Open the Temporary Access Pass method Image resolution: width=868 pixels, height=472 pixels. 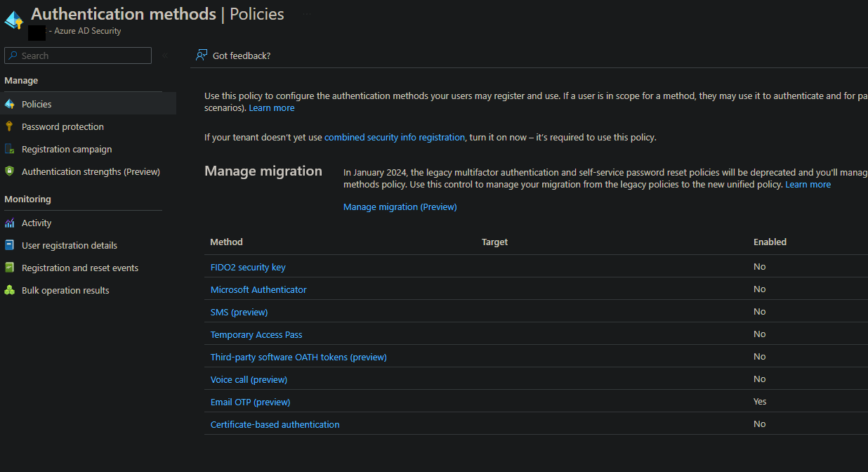click(x=256, y=334)
